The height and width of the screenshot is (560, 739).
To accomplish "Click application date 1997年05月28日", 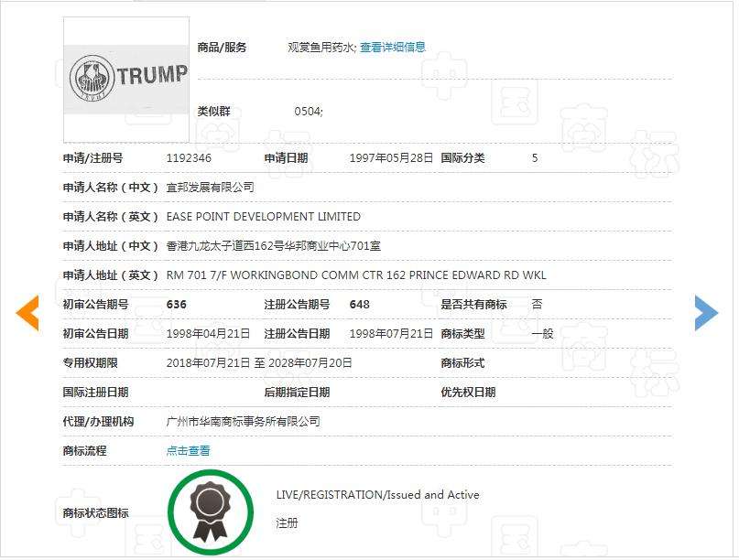I will coord(391,157).
